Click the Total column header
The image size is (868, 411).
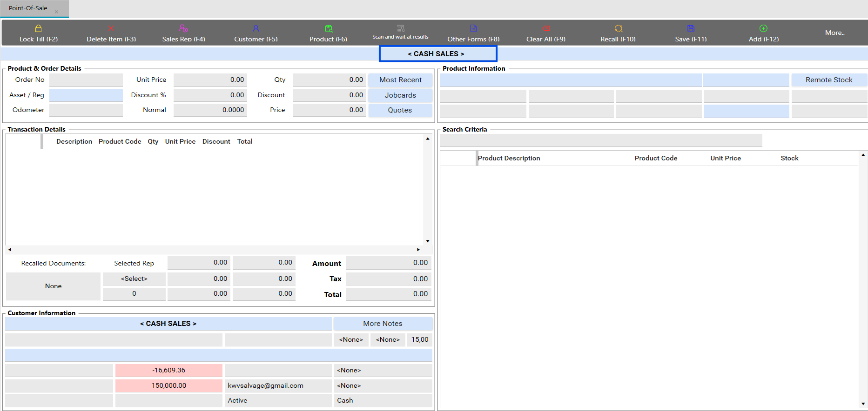point(245,141)
